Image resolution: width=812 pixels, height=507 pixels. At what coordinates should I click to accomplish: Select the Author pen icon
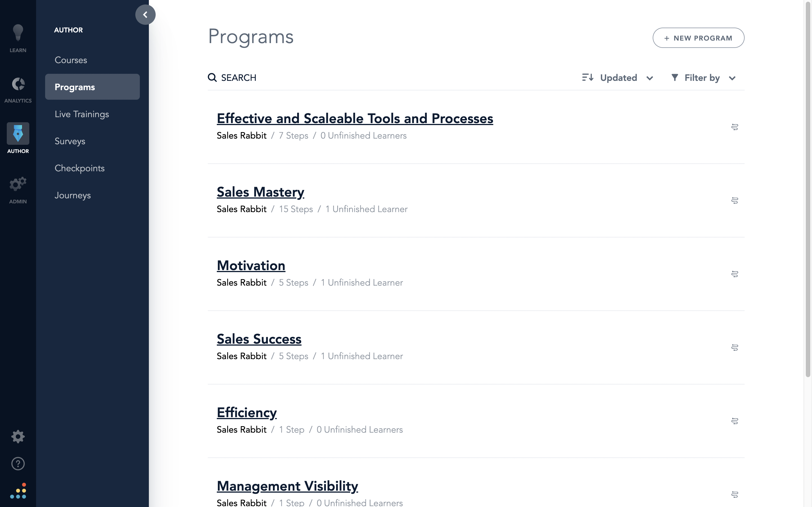(18, 134)
